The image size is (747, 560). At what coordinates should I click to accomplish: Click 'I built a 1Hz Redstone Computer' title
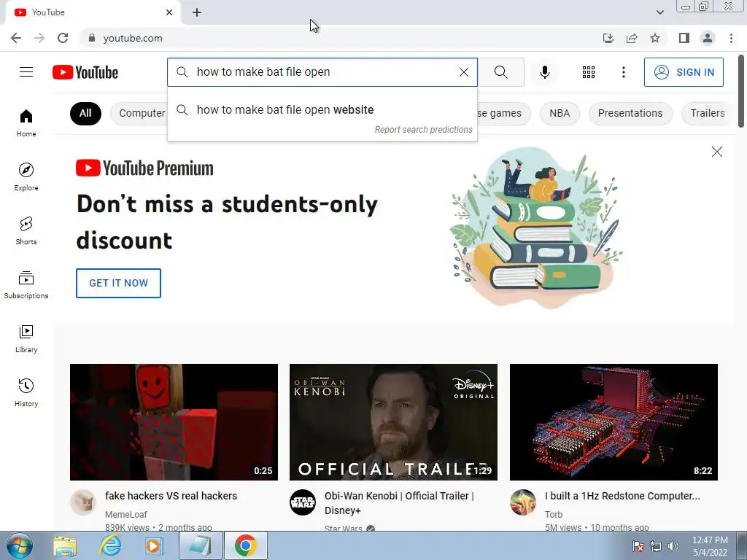point(623,496)
